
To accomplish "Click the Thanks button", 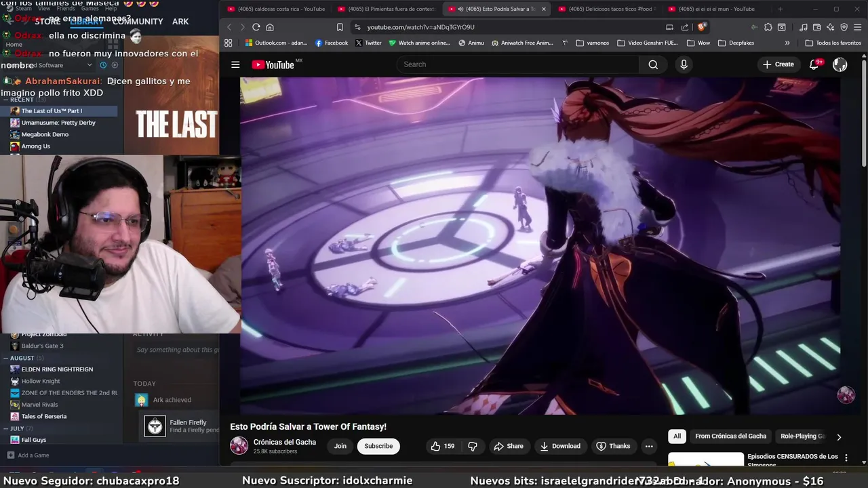I will click(613, 446).
